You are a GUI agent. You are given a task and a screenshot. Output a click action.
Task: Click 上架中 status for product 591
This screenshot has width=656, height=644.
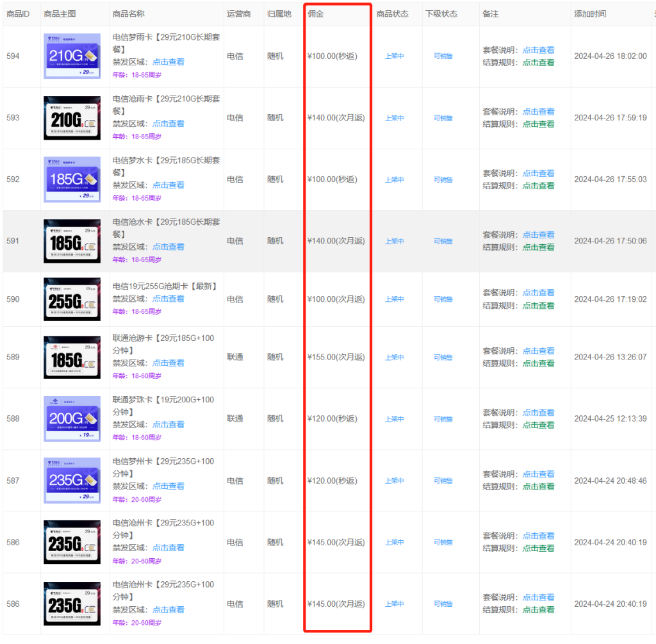pos(394,242)
